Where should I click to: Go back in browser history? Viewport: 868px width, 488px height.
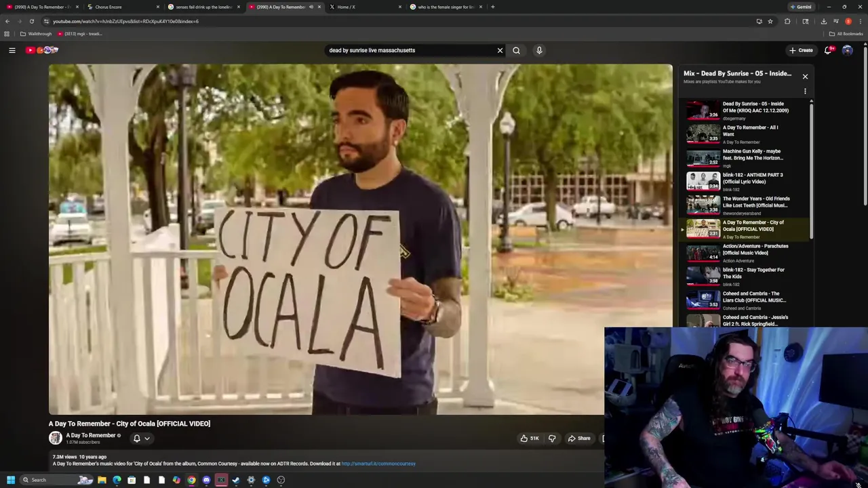tap(7, 21)
